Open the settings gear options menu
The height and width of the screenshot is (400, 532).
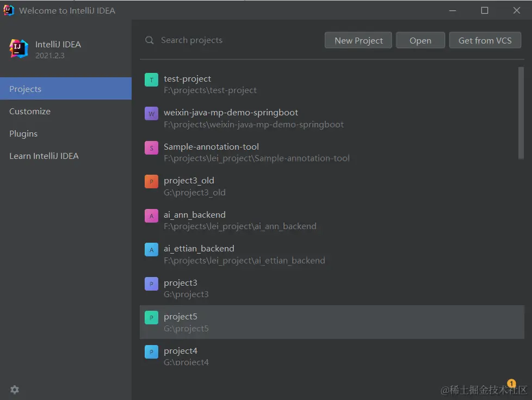click(15, 390)
